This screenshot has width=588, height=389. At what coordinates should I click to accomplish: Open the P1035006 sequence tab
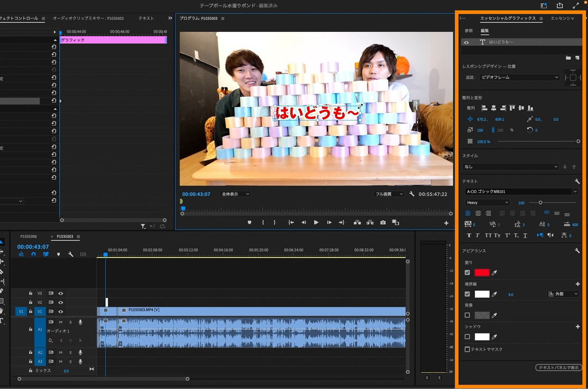[29, 236]
